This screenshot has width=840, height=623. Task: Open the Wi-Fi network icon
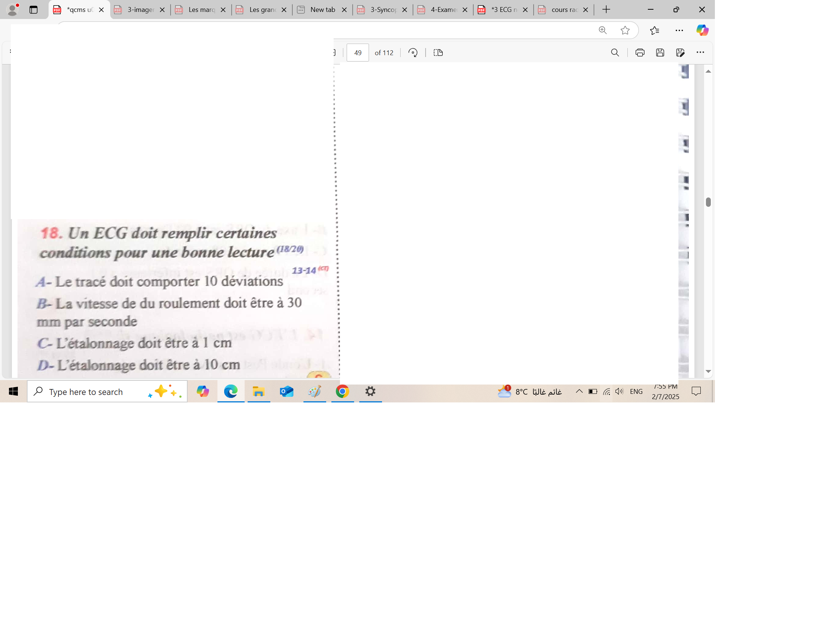[x=606, y=392]
